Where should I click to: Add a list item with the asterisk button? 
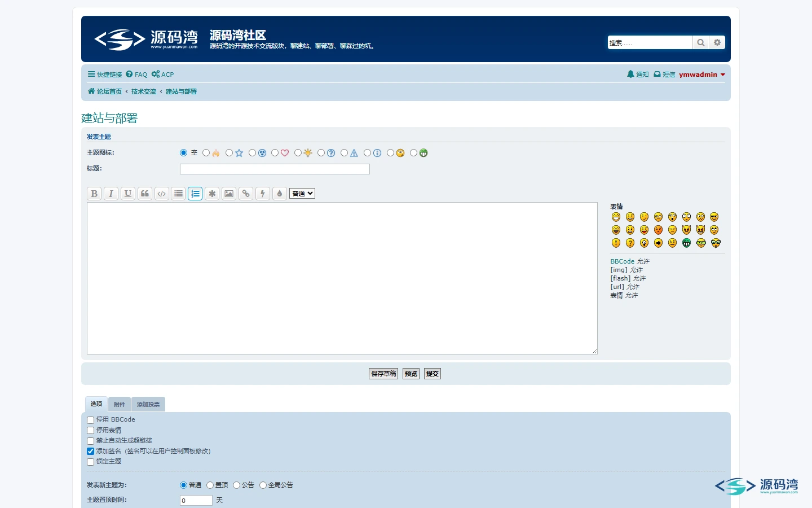pos(212,194)
